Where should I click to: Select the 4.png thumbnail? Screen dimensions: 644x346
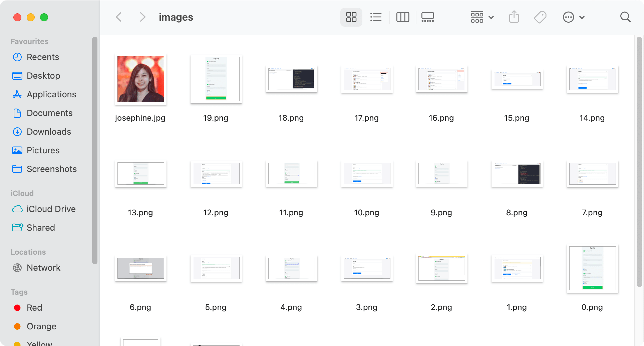(x=292, y=268)
